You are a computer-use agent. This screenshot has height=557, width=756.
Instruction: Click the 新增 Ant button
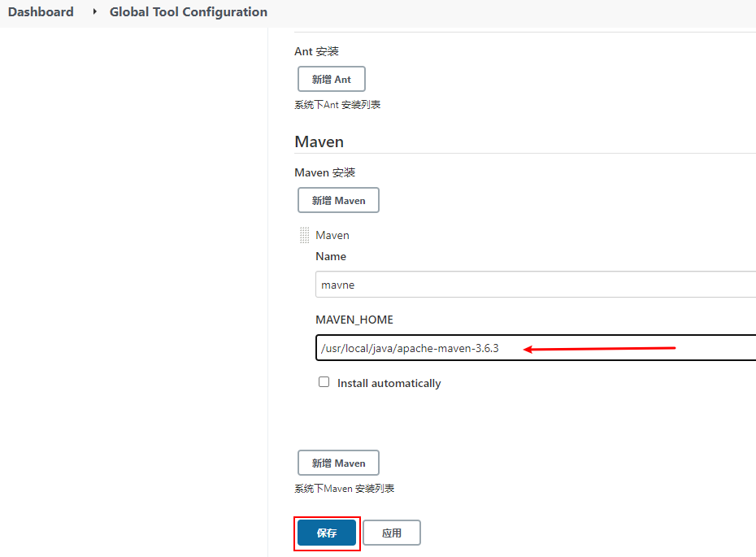click(331, 78)
